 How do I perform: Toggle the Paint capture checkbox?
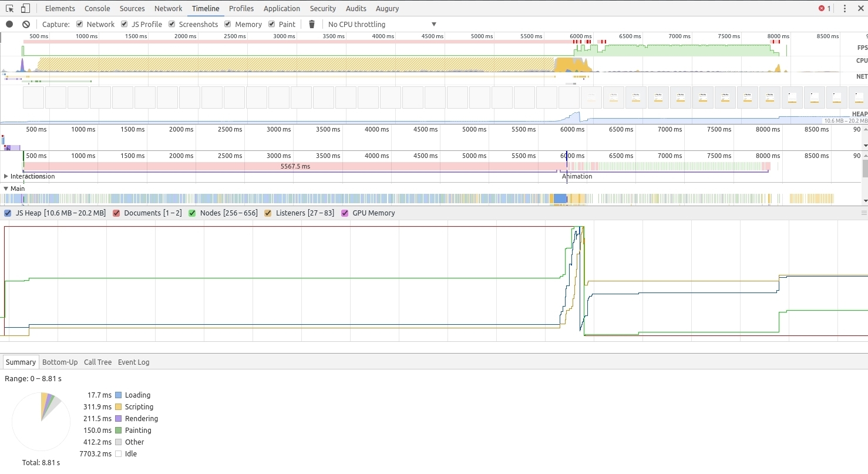coord(272,24)
